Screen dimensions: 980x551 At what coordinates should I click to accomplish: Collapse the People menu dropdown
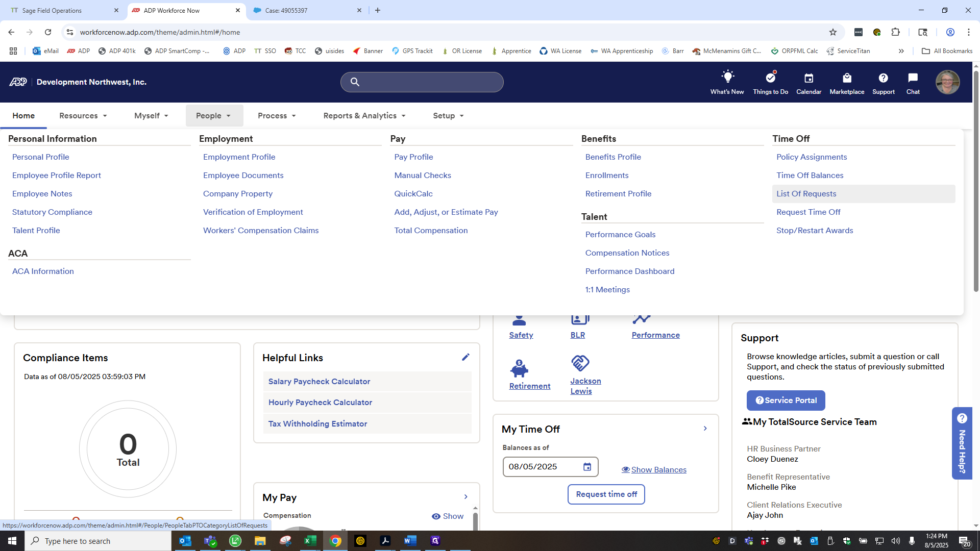point(214,116)
